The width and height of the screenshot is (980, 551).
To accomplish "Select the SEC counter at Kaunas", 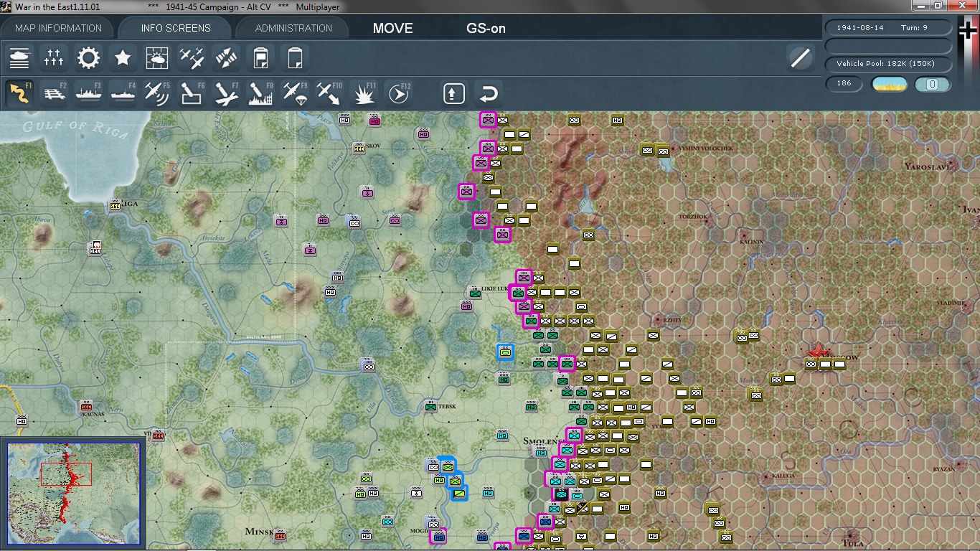I will 86,407.
